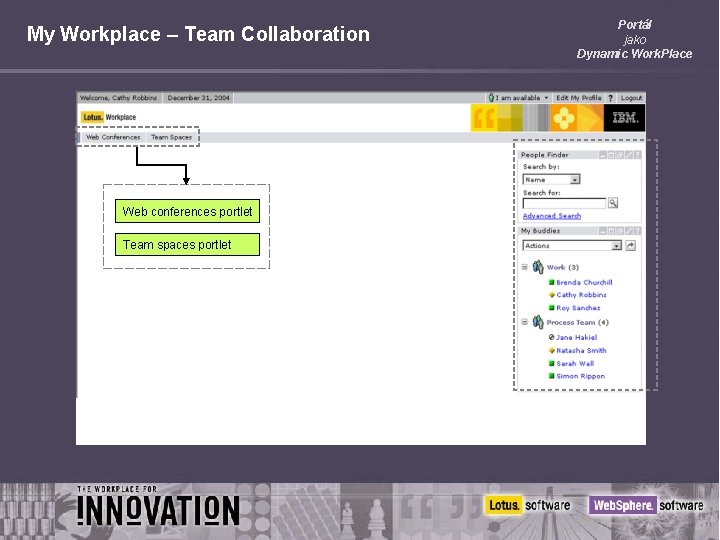The image size is (720, 540).
Task: Open Simon Rippon's buddy link
Action: pyautogui.click(x=580, y=376)
